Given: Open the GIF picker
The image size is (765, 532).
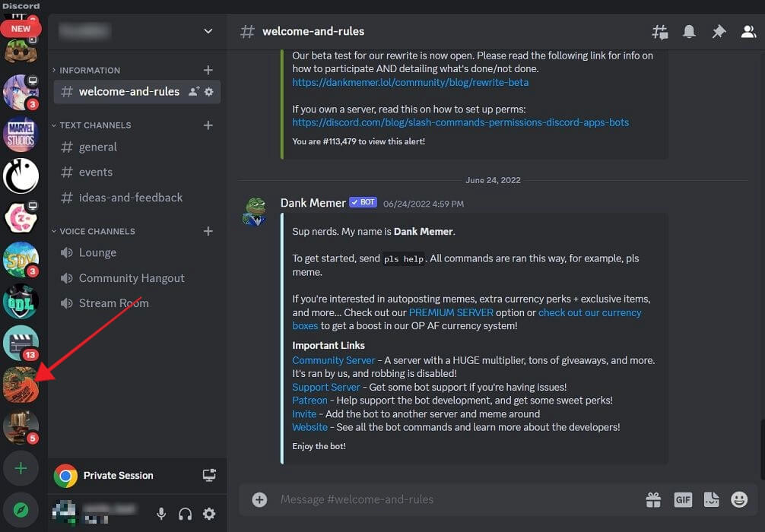Looking at the screenshot, I should coord(683,499).
